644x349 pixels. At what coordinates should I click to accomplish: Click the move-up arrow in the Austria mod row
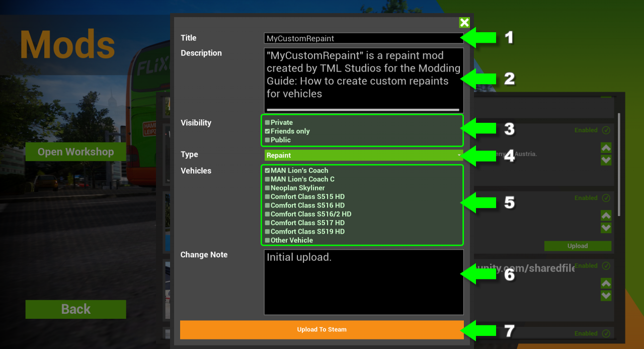pos(606,148)
